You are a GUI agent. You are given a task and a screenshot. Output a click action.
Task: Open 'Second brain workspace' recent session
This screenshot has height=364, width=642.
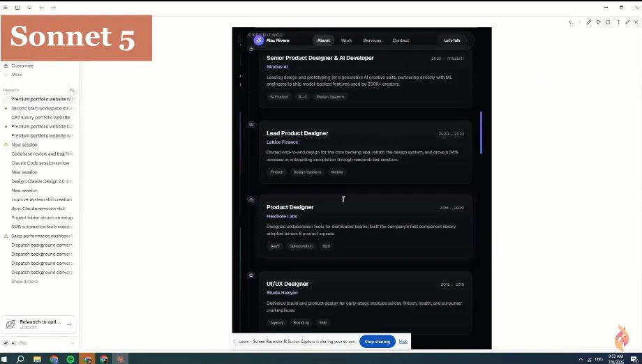(39, 108)
